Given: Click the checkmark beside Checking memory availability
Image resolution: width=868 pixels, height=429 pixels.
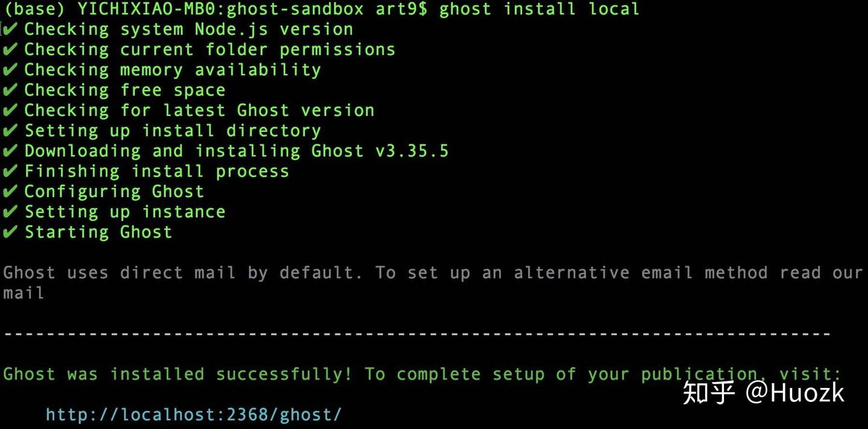Looking at the screenshot, I should click(x=10, y=70).
